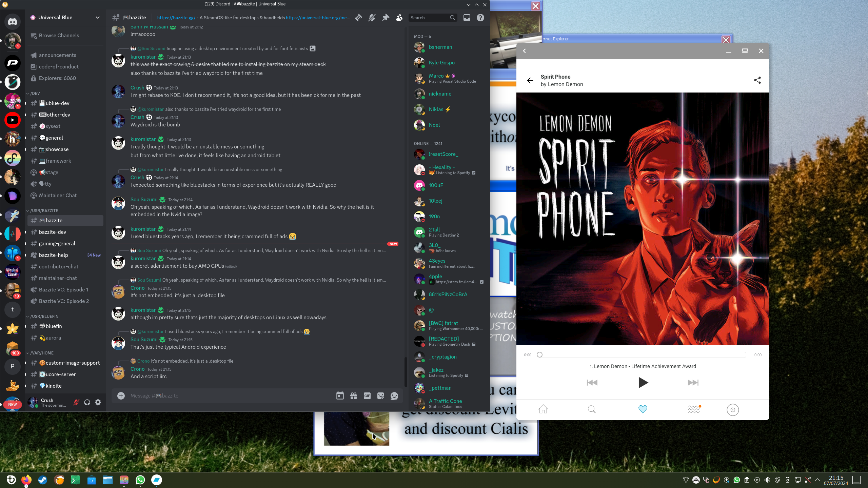This screenshot has width=868, height=488.
Task: Switch to the bazzite-help channel
Action: 54,255
